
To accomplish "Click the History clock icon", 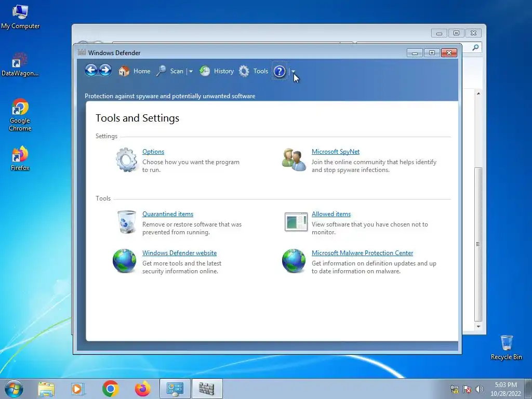I will tap(205, 71).
